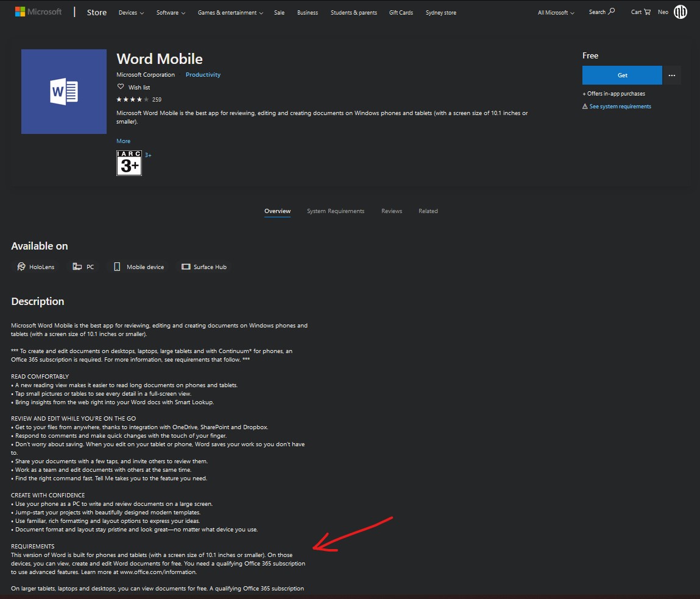Expand the Devices menu
The image size is (700, 599).
coord(131,13)
